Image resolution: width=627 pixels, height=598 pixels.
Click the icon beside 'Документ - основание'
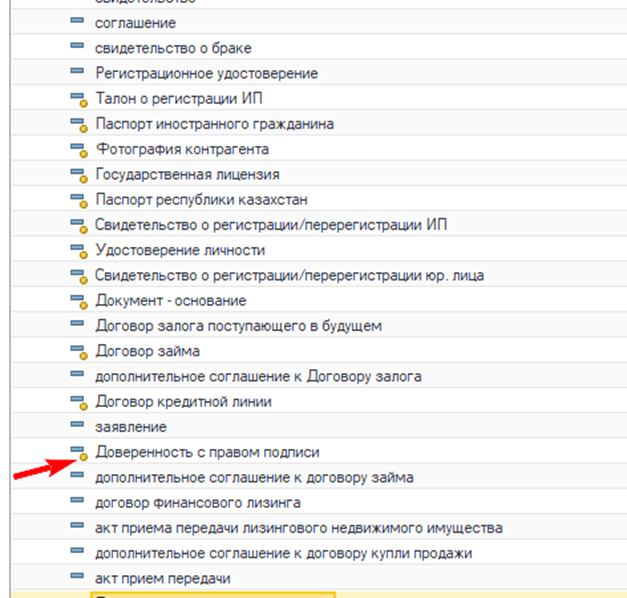[79, 301]
